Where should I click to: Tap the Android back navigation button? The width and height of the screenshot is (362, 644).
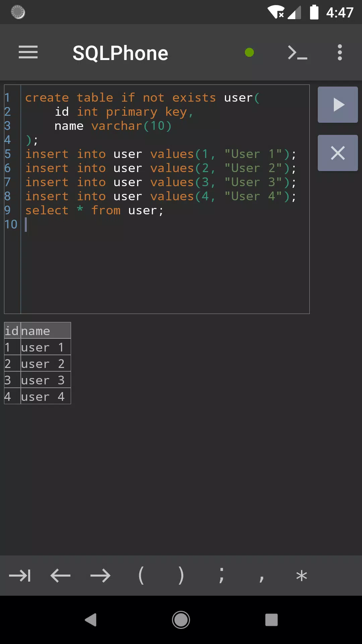pos(90,620)
